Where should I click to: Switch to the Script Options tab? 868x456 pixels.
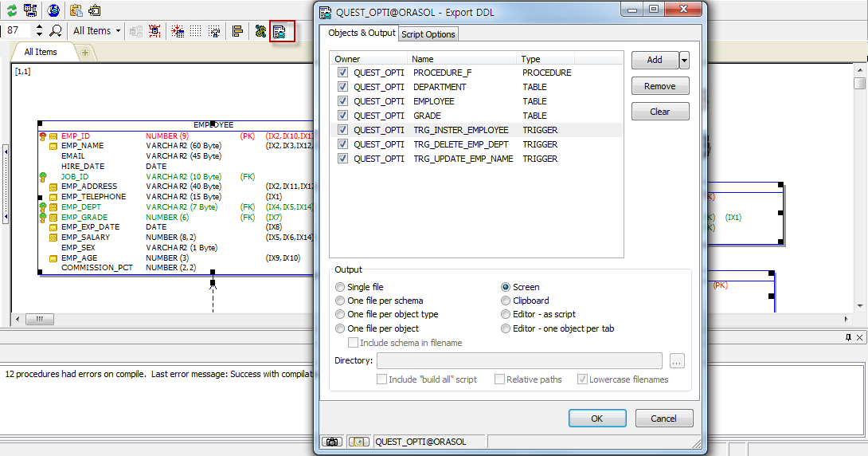428,33
